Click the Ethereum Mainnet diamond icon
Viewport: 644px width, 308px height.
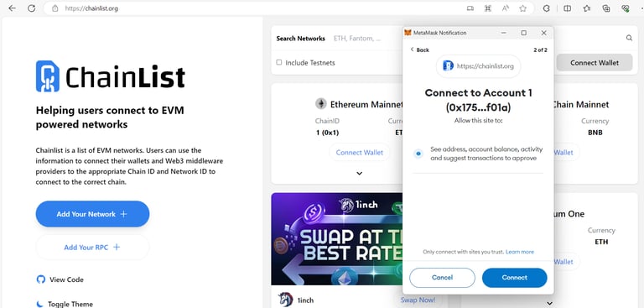click(321, 104)
